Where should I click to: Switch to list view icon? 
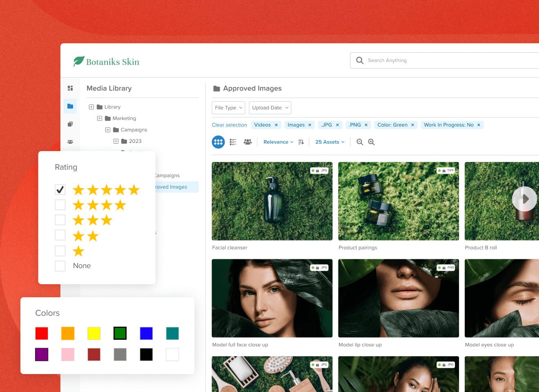pyautogui.click(x=233, y=142)
